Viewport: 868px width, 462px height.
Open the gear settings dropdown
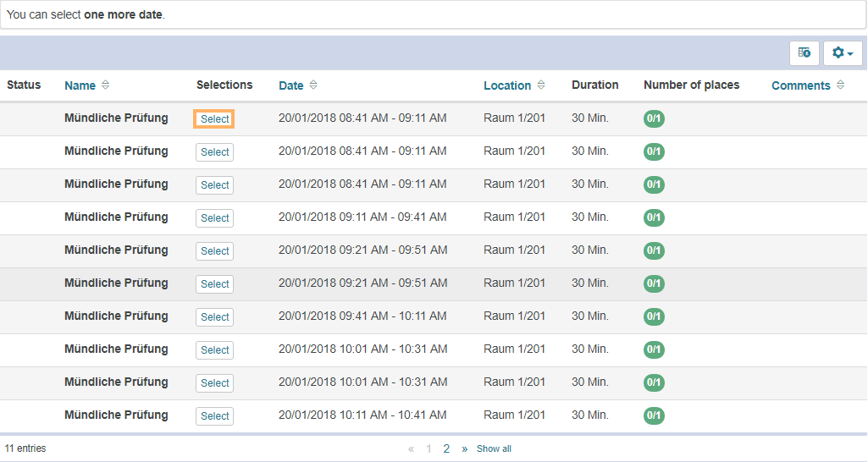841,53
